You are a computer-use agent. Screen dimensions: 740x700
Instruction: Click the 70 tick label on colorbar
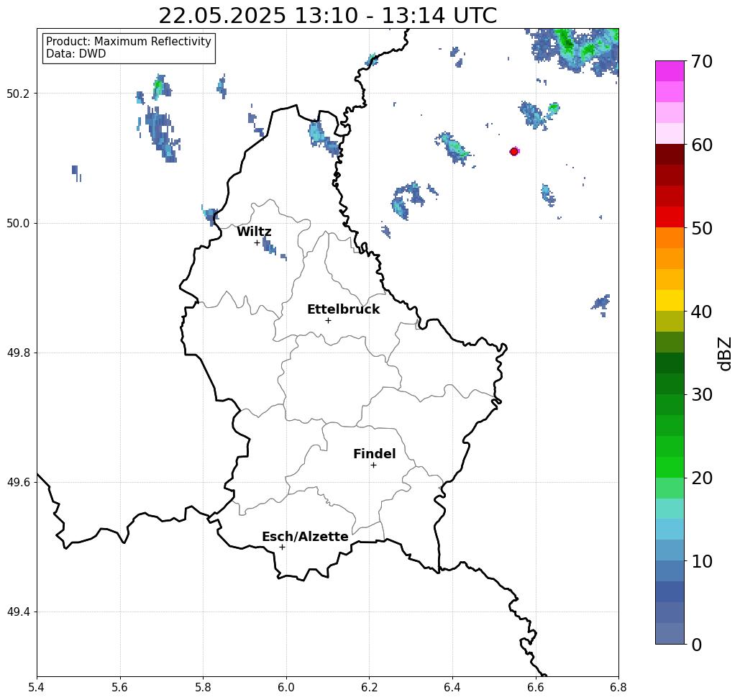(701, 61)
